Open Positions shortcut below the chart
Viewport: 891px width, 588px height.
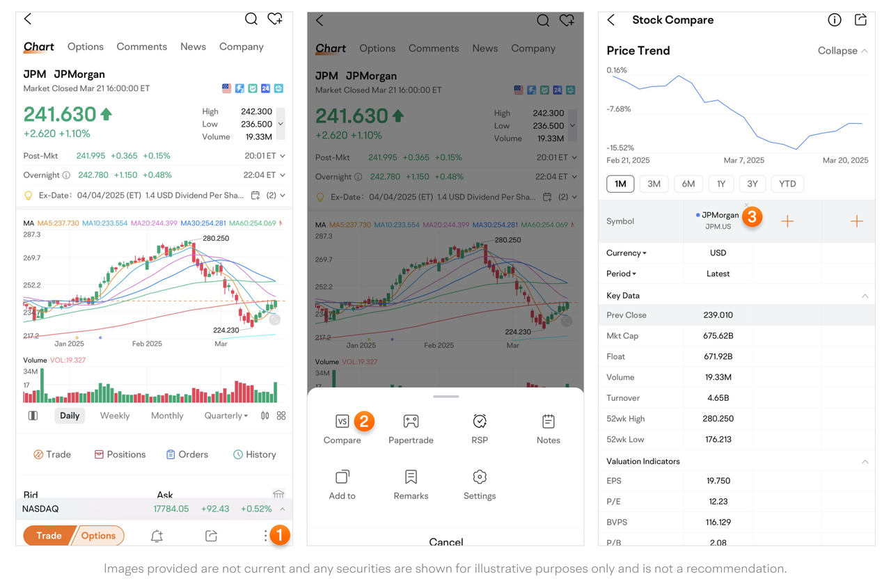pyautogui.click(x=120, y=454)
